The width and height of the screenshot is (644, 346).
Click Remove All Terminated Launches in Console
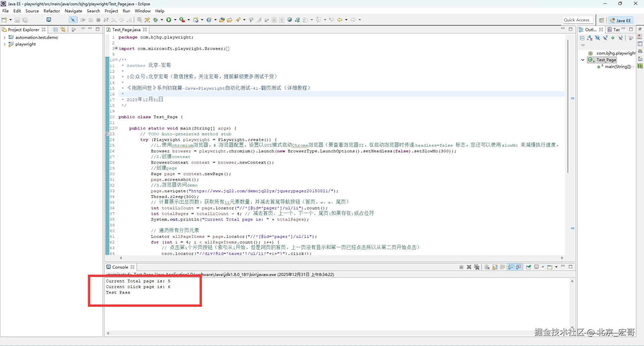coord(477,267)
